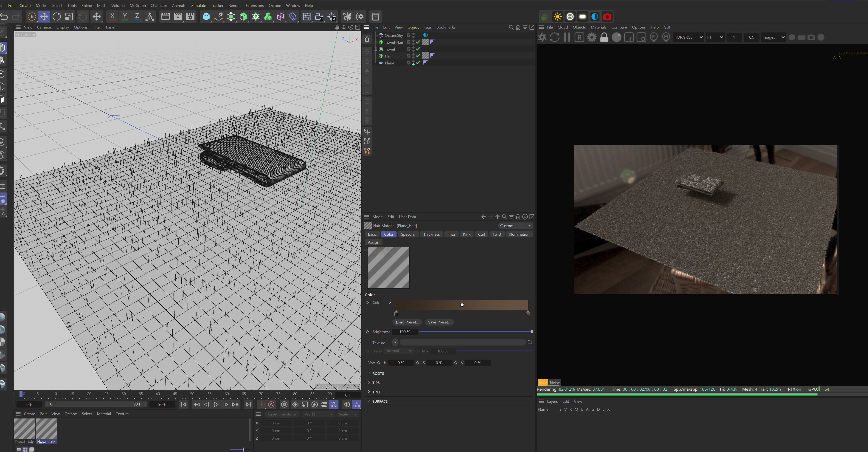Select the Scale tool
The image size is (868, 452).
pyautogui.click(x=69, y=17)
